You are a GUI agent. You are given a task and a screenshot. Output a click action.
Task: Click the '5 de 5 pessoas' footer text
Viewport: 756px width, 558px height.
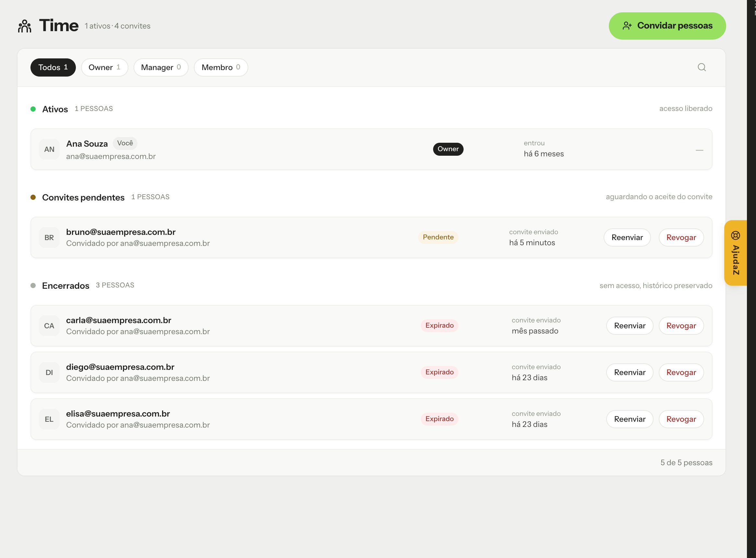(x=686, y=463)
